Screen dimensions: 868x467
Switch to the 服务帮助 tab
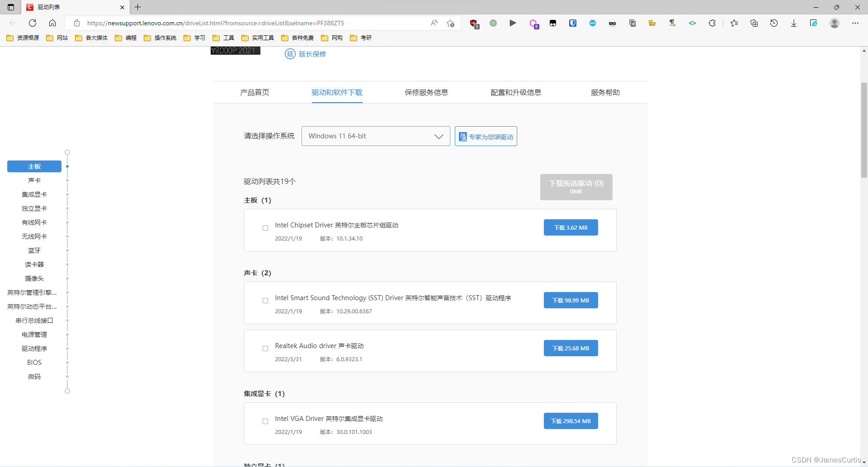point(605,93)
